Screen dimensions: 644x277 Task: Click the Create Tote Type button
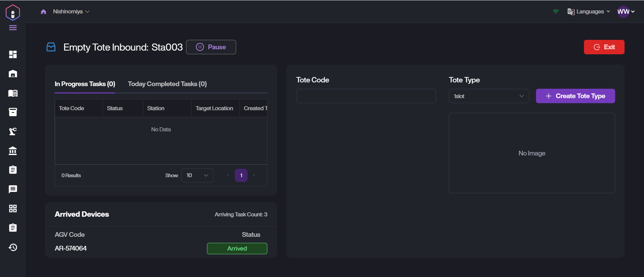click(575, 96)
